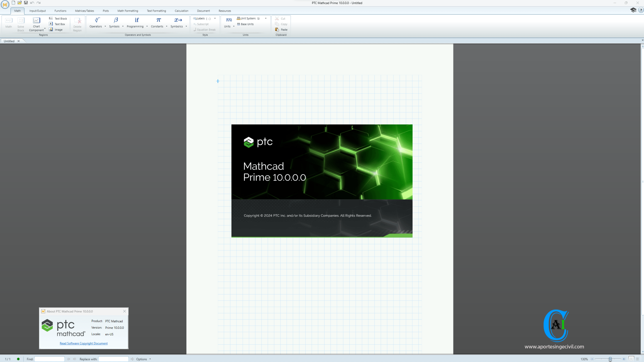The image size is (644, 362).
Task: Click the Programming 'if' icon
Action: [136, 21]
